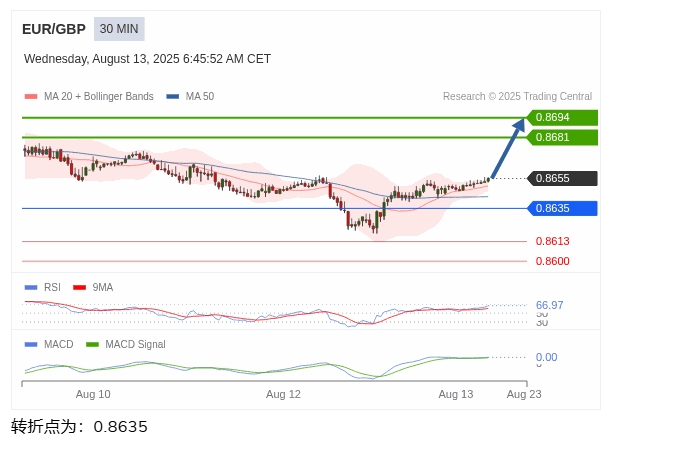Click the timestamp text under the title
The width and height of the screenshot is (675, 450).
coord(147,59)
